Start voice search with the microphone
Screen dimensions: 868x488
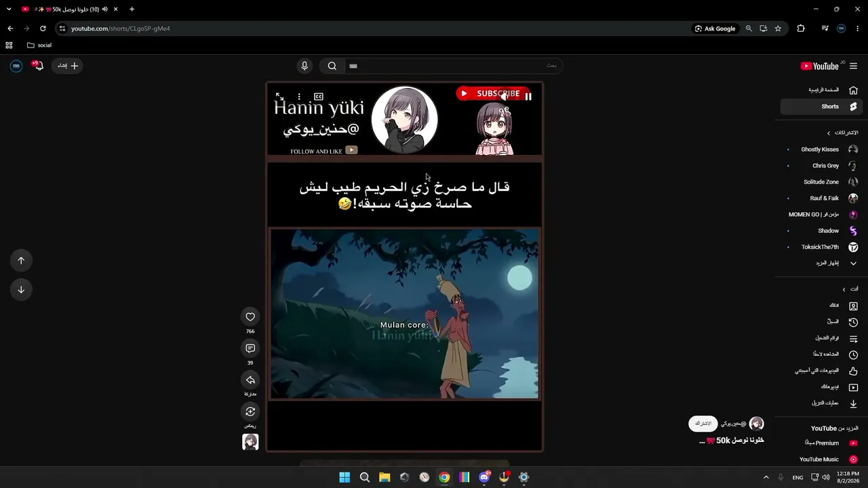pyautogui.click(x=304, y=66)
